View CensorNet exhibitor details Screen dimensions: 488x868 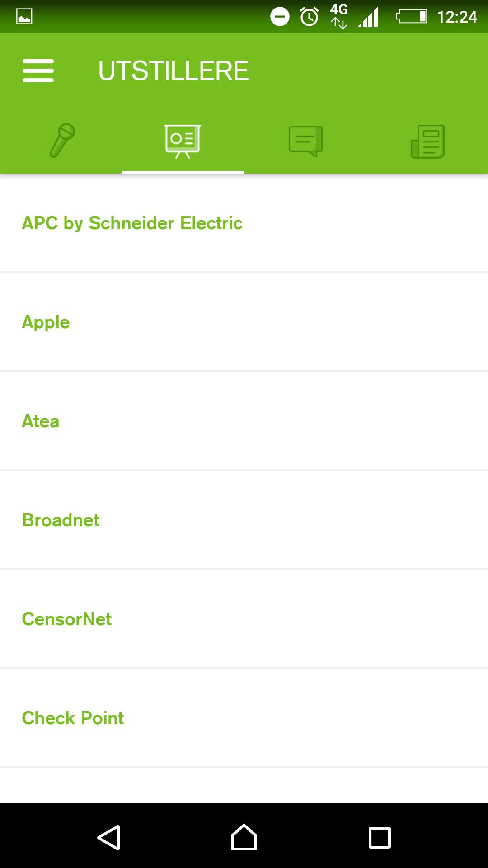click(66, 619)
